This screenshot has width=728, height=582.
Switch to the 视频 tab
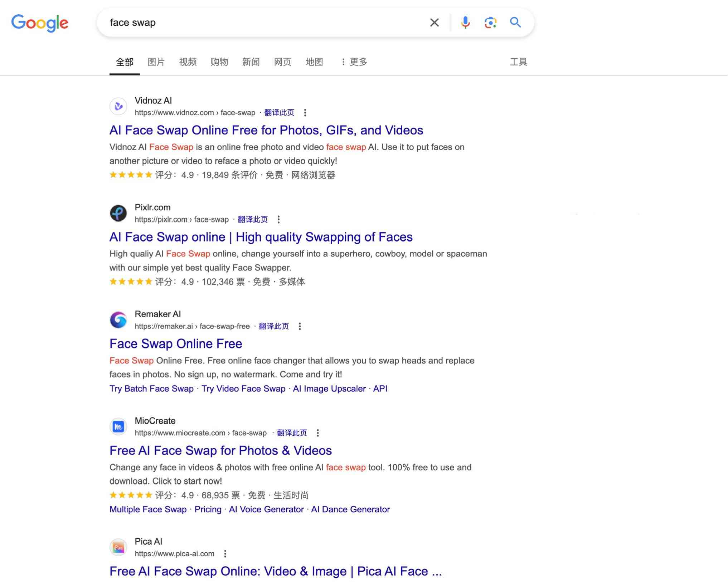(x=188, y=62)
